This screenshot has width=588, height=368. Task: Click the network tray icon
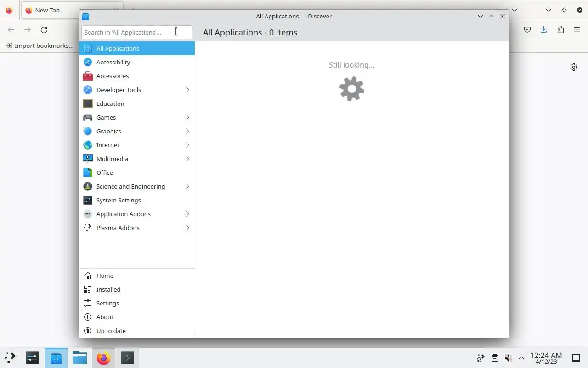tap(481, 358)
